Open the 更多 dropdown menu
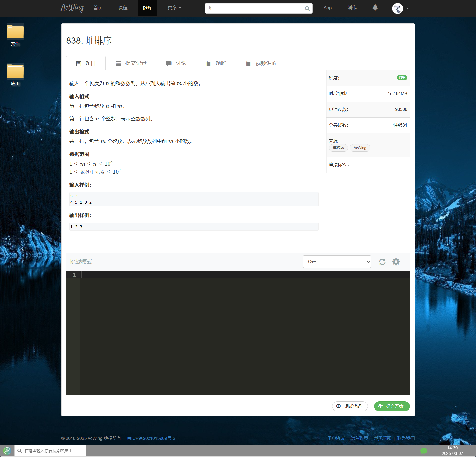 click(174, 8)
